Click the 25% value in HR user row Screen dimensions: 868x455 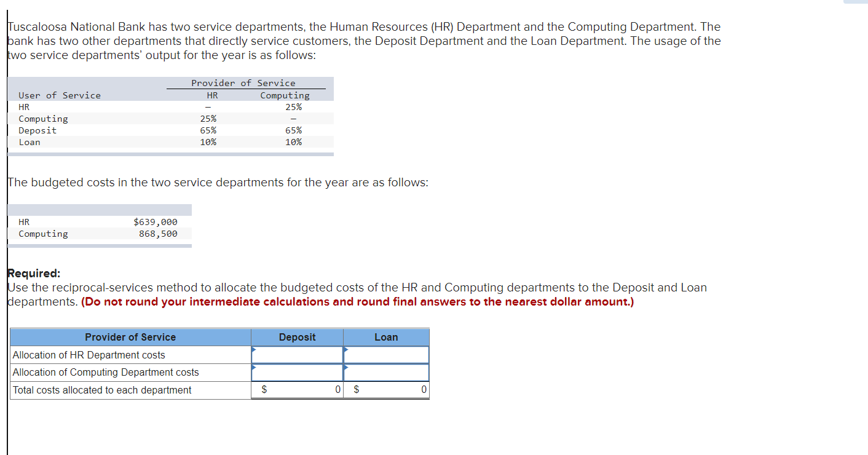point(293,107)
